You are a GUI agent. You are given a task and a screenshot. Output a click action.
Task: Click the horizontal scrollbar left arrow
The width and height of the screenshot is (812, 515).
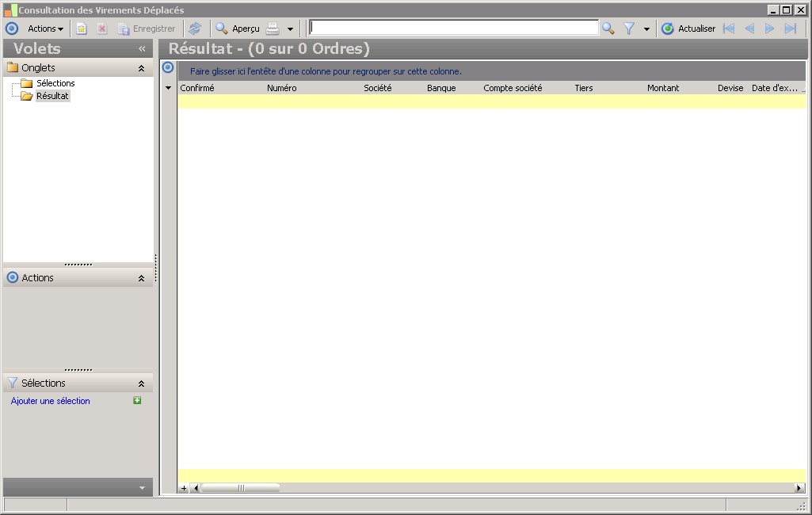point(196,488)
